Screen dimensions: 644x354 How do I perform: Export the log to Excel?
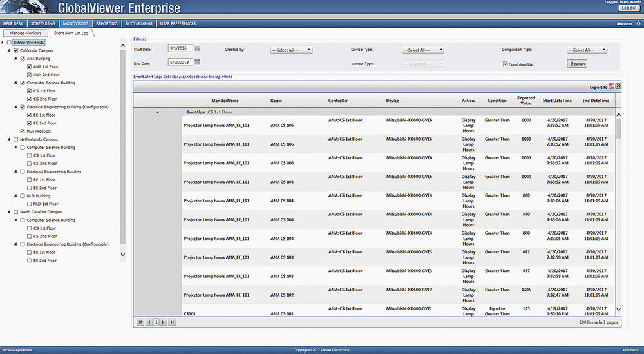coord(618,87)
